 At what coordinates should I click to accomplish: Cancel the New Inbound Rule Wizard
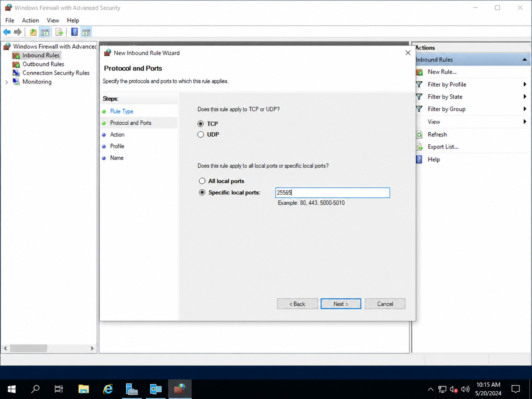point(385,304)
